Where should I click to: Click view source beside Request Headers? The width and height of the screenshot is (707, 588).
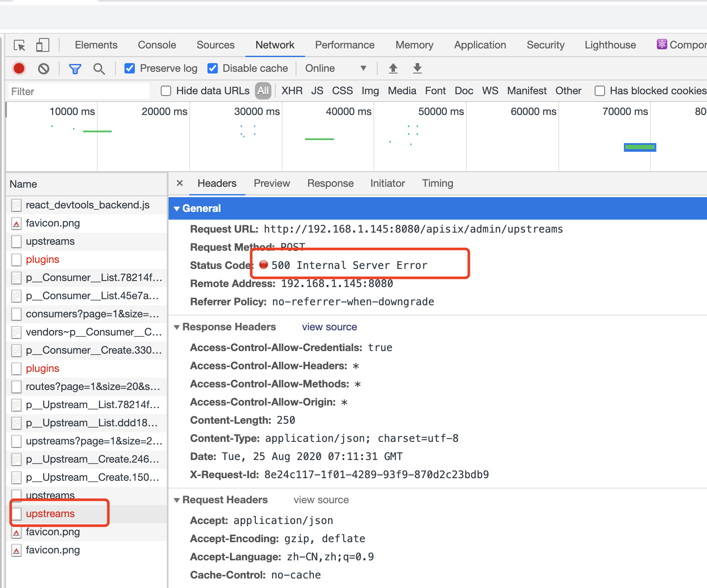(x=321, y=500)
